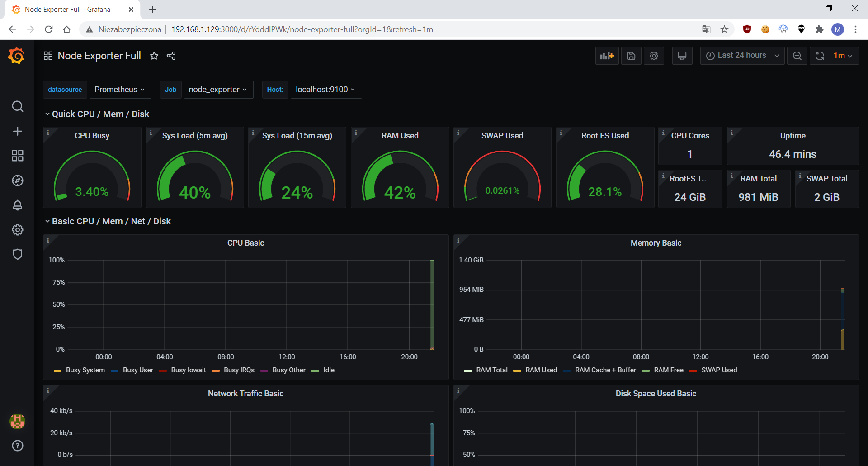Cycle view mode with monitor icon
This screenshot has width=868, height=466.
click(682, 56)
